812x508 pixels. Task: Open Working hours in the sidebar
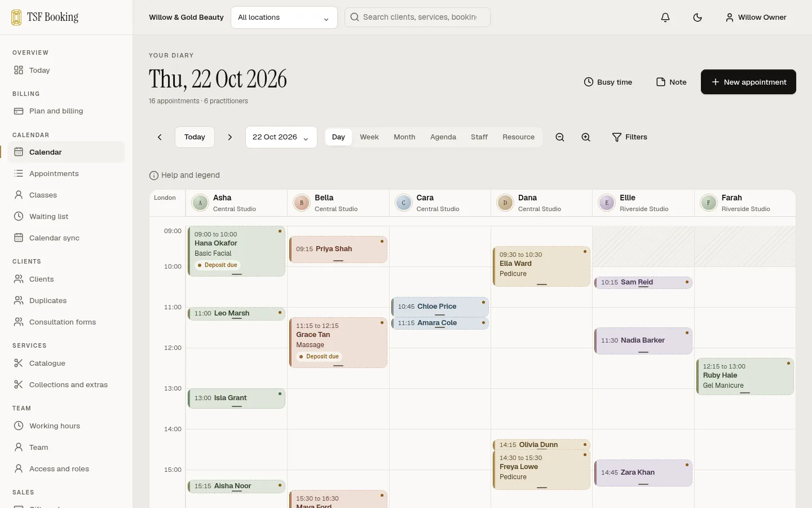[66, 426]
